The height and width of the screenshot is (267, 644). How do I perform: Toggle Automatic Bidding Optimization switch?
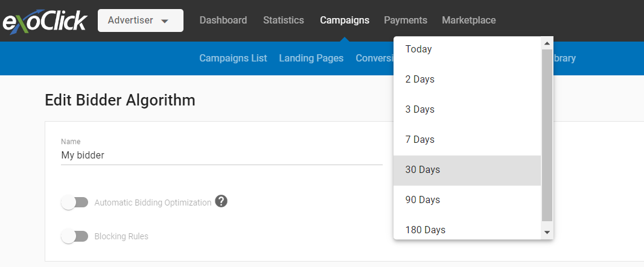[x=75, y=203]
